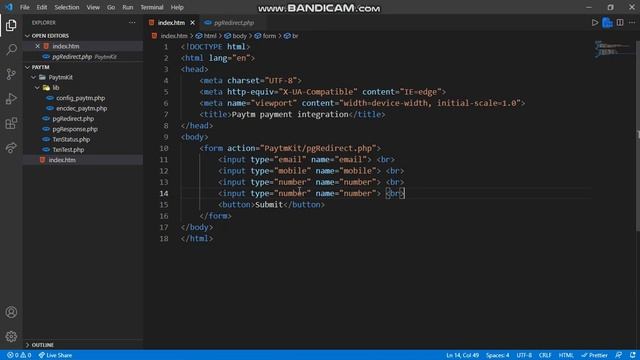Open config_paytm.php in the file tree
The width and height of the screenshot is (640, 360).
[x=80, y=98]
